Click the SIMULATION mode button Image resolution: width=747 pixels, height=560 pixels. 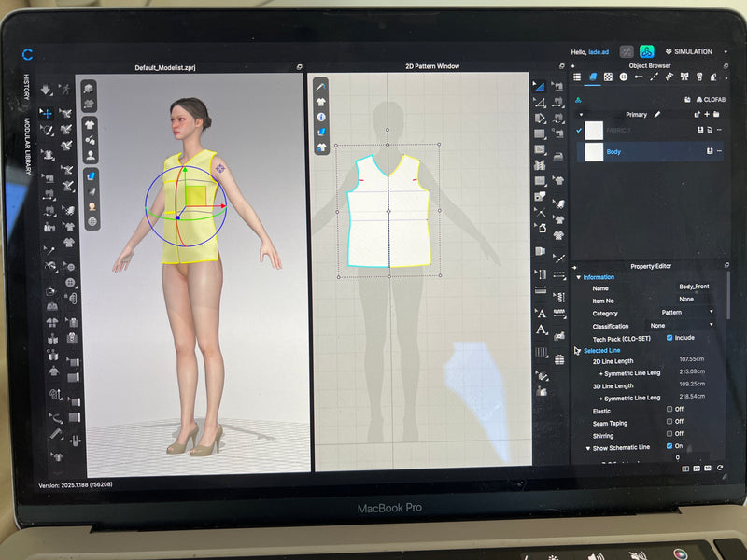click(x=693, y=52)
